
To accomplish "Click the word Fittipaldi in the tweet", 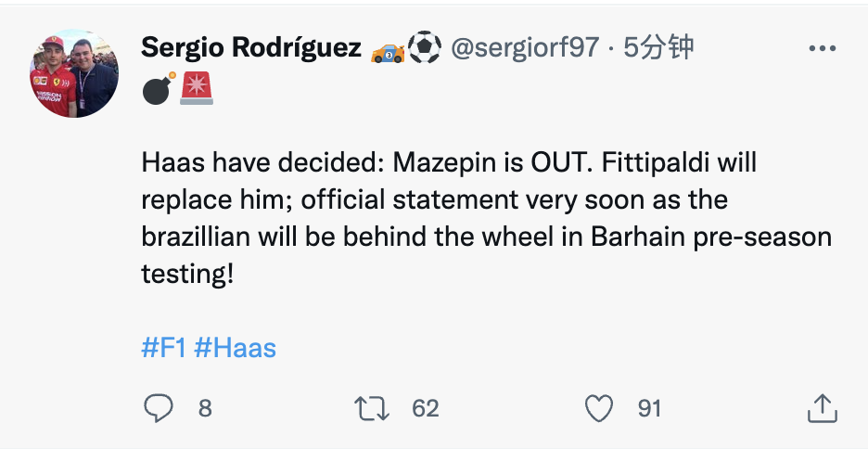I will pos(653,163).
